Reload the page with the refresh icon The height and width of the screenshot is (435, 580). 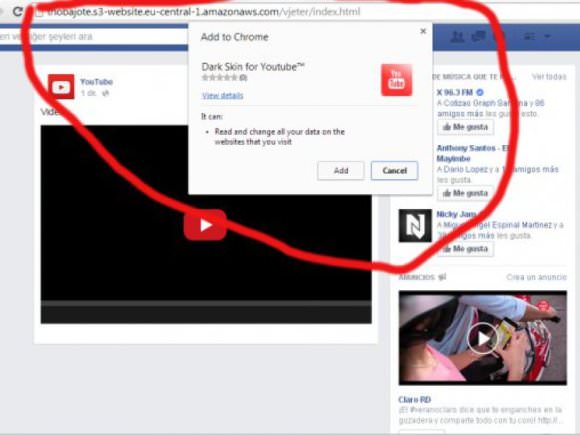(17, 11)
